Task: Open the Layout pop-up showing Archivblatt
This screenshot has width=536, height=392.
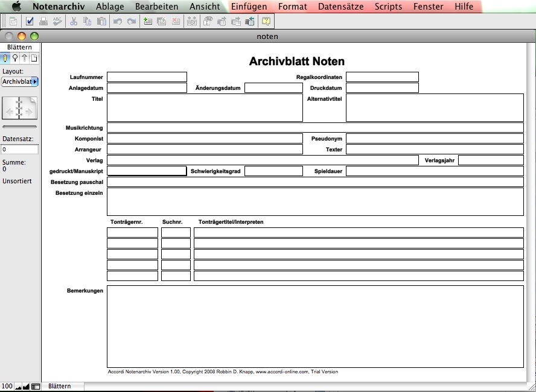Action: coord(20,81)
